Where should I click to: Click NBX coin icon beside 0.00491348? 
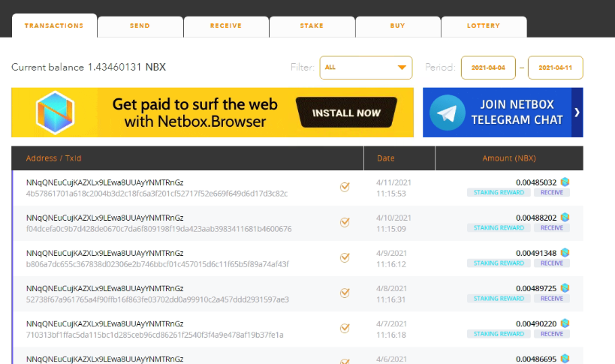tap(565, 252)
